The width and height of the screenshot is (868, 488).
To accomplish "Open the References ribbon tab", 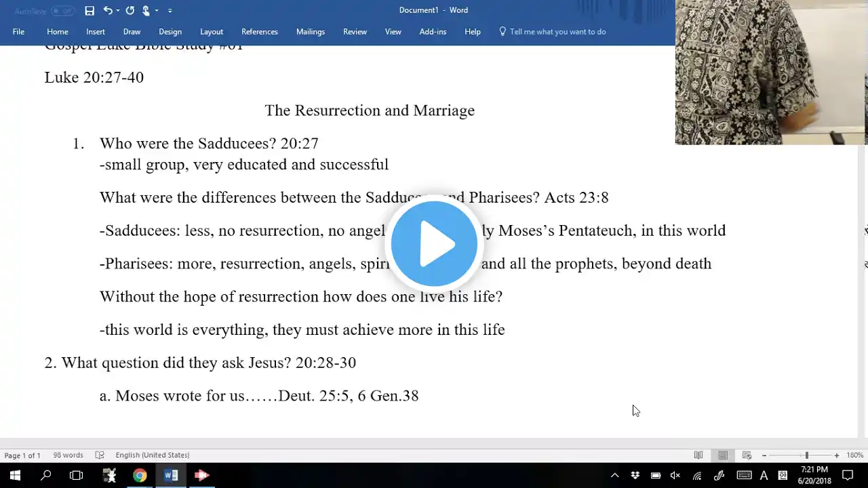I will point(259,32).
